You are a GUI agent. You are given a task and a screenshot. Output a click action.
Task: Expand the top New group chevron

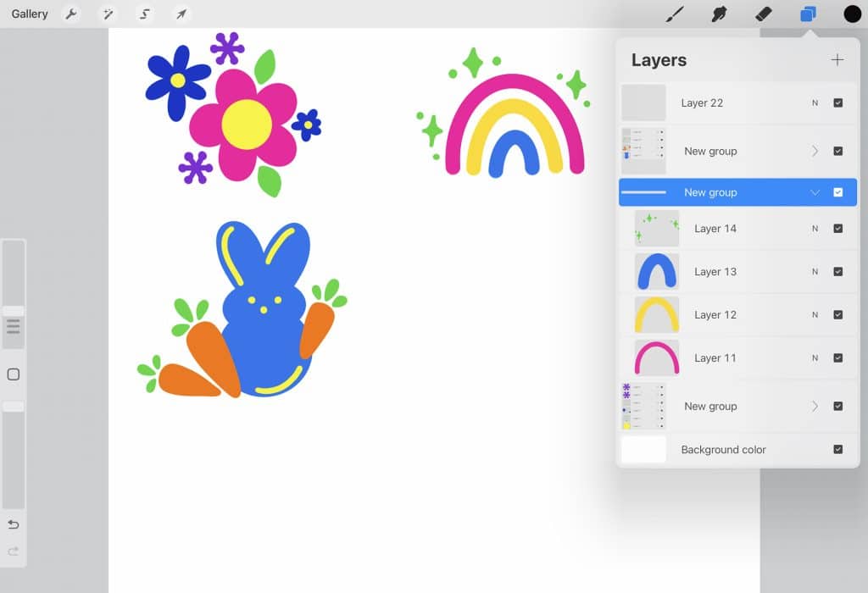point(815,151)
